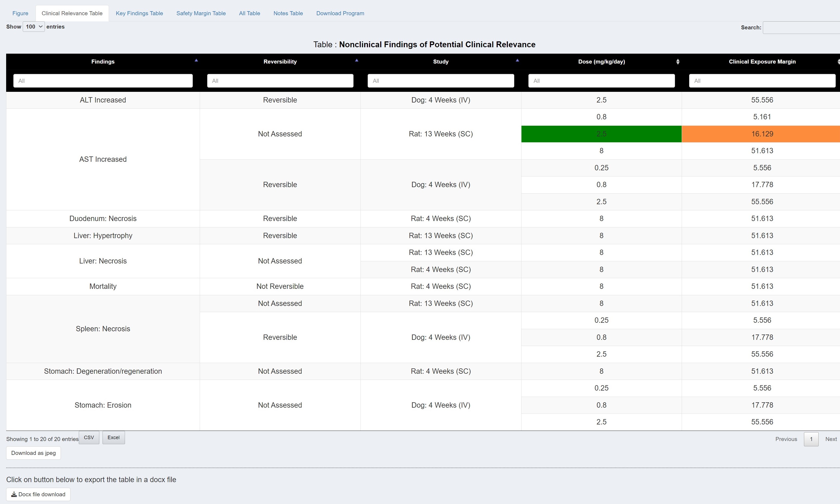Viewport: 840px width, 504px height.
Task: Go to the Next page
Action: [831, 439]
